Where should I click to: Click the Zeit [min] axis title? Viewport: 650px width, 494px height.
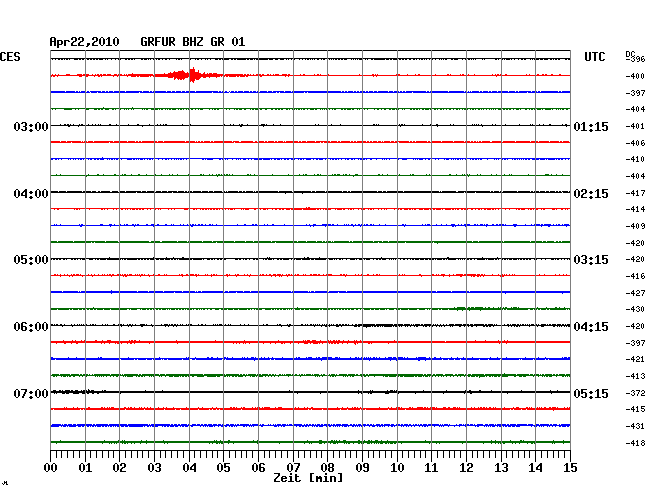[x=308, y=478]
